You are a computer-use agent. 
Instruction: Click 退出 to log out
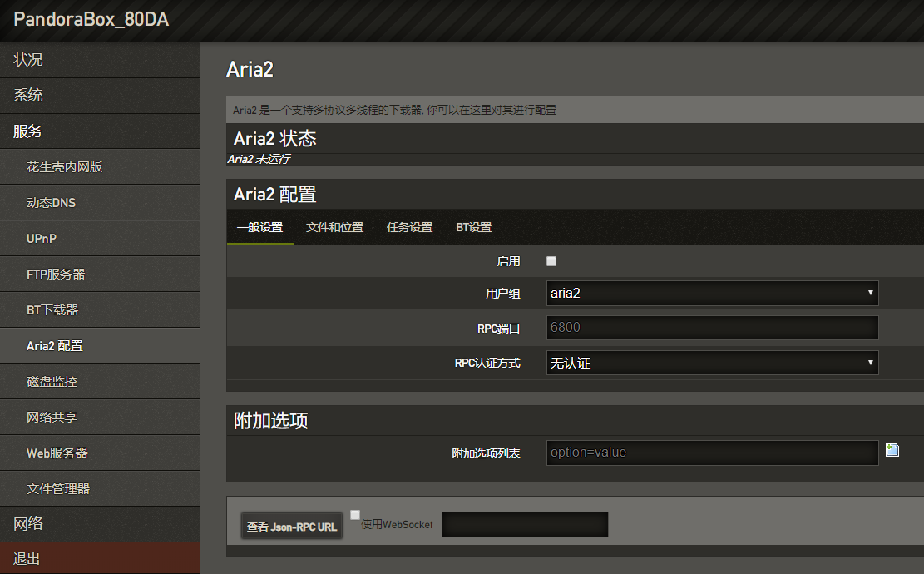pyautogui.click(x=100, y=559)
